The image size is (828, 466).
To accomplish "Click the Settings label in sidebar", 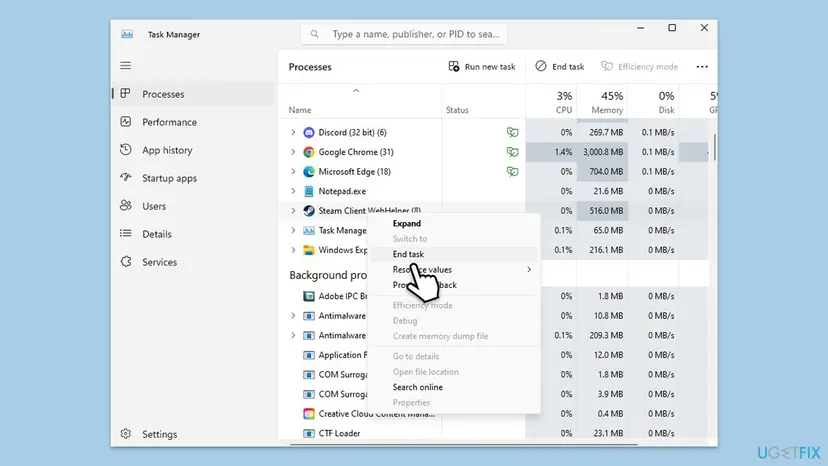I will click(x=159, y=434).
